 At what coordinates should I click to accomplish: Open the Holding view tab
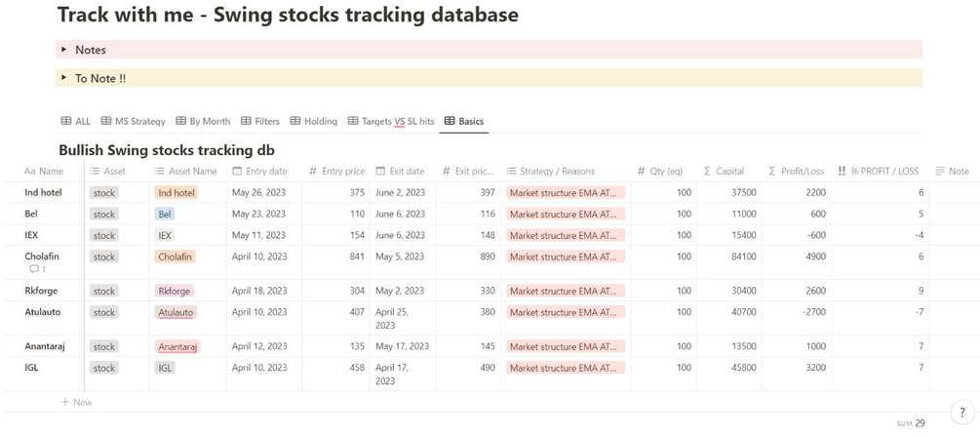coord(313,121)
